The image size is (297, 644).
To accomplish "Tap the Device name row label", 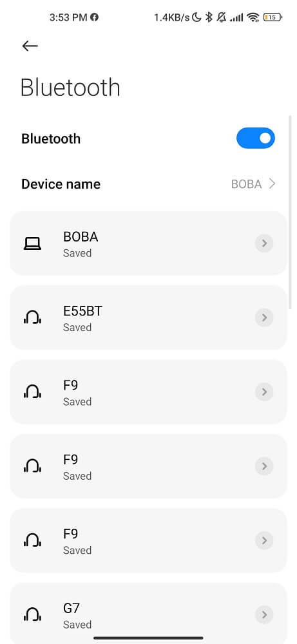I will point(61,184).
